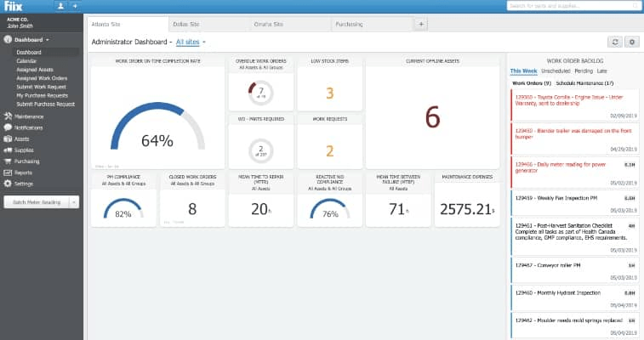Select the Unscheduled backlog filter
The image size is (644, 340).
pos(556,71)
